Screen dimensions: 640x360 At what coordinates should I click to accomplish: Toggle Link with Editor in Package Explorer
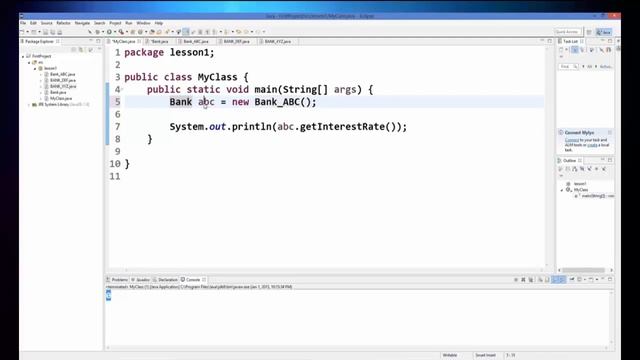pos(81,49)
